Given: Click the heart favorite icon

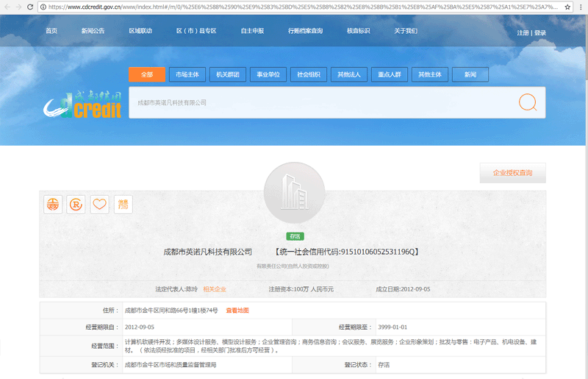Looking at the screenshot, I should [100, 205].
